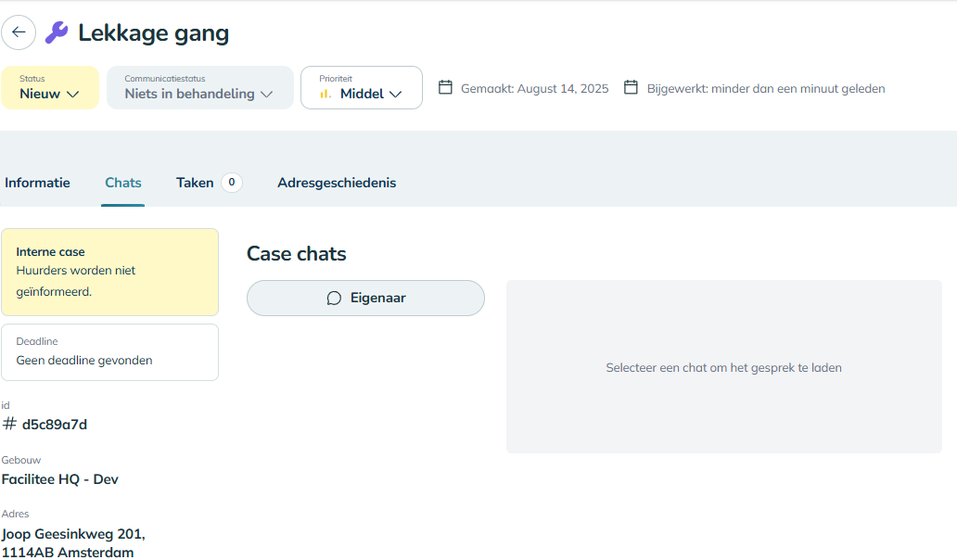This screenshot has width=957, height=560.
Task: Switch to the Informatie tab
Action: [x=37, y=183]
